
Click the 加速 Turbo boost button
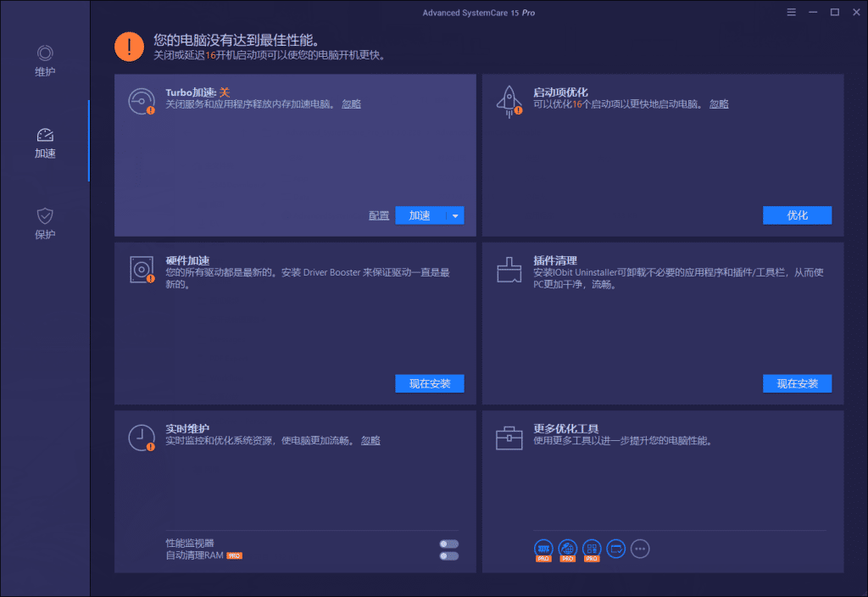coord(420,215)
